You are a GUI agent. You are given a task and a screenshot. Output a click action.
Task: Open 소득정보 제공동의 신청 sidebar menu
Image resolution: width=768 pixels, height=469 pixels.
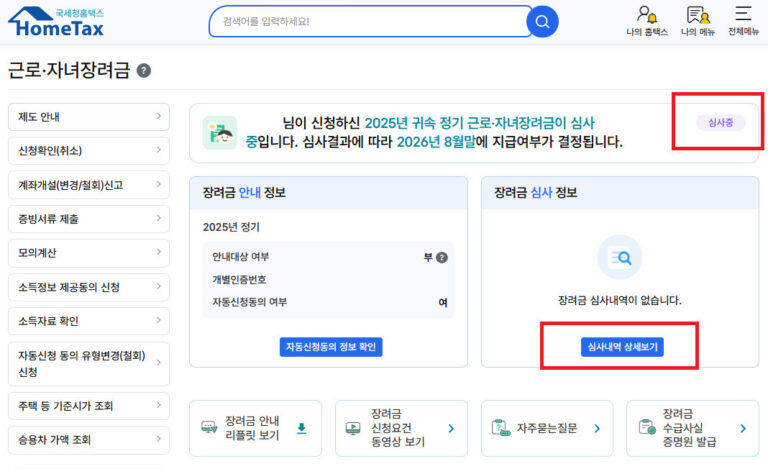(89, 287)
